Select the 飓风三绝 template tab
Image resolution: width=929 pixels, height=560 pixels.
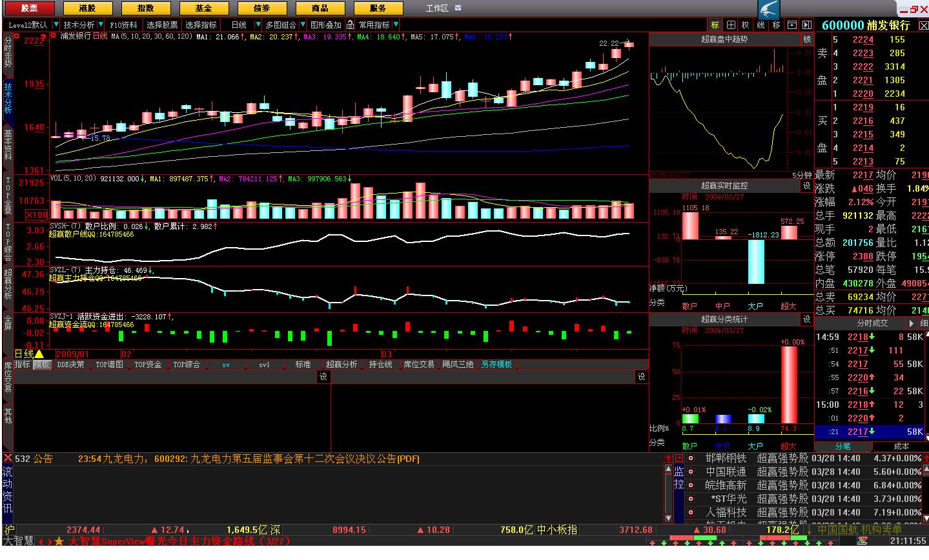pos(458,365)
